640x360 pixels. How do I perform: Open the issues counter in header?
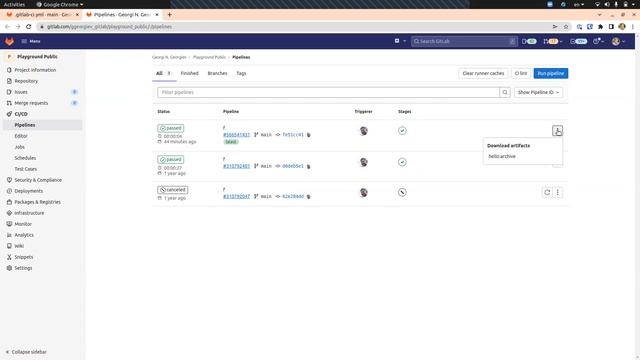pyautogui.click(x=529, y=41)
